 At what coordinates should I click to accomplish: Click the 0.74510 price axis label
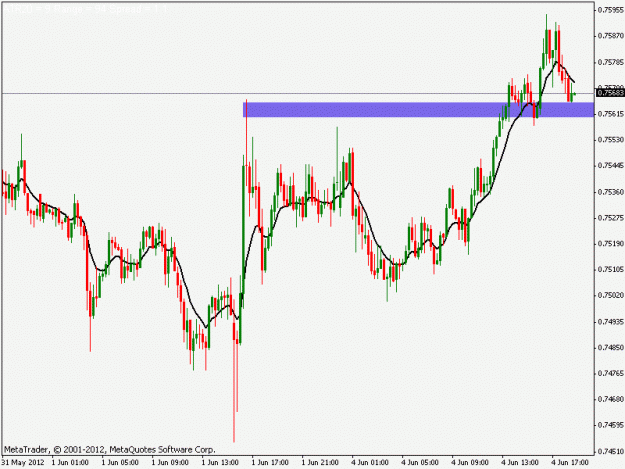[611, 451]
